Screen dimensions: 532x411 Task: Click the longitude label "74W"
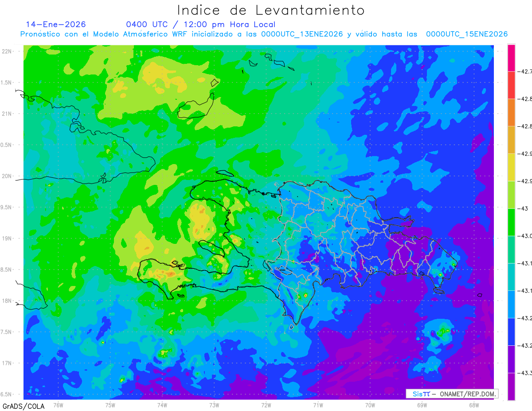pos(162,405)
